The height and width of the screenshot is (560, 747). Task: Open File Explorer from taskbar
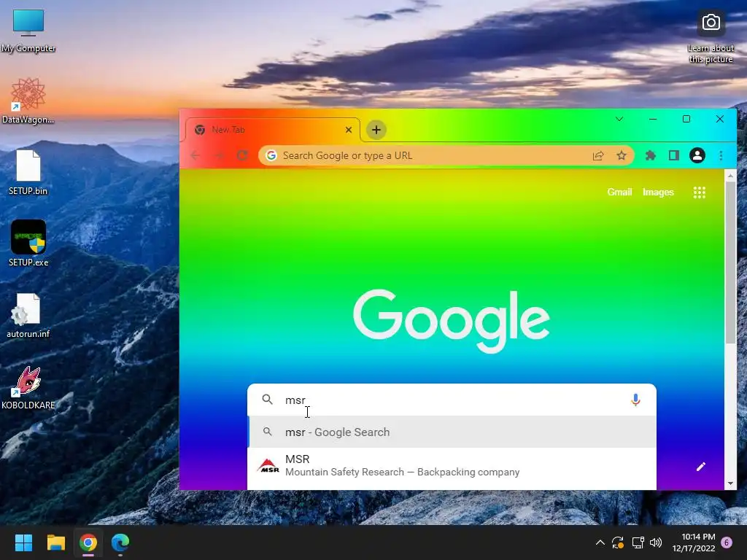click(x=55, y=542)
